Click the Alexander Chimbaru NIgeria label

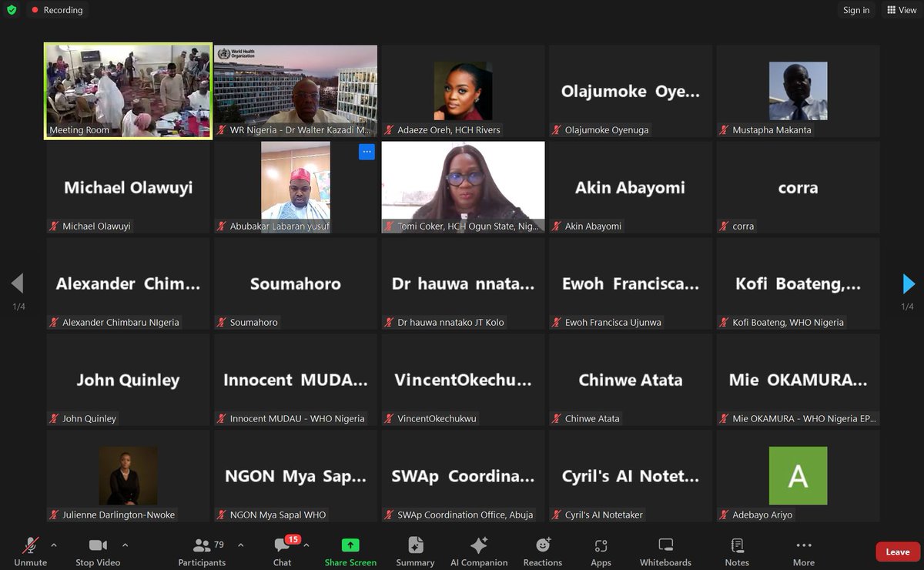(121, 323)
